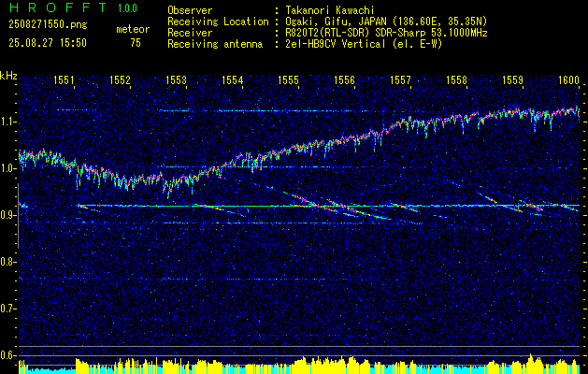Click the 1554 time marker
Image resolution: width=588 pixels, height=374 pixels.
233,79
